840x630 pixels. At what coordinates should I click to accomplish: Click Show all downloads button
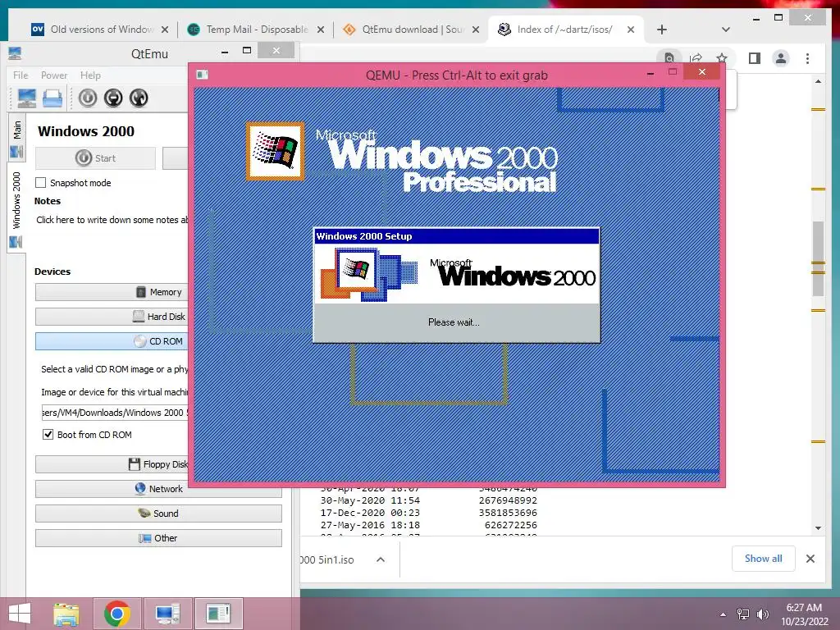[764, 559]
